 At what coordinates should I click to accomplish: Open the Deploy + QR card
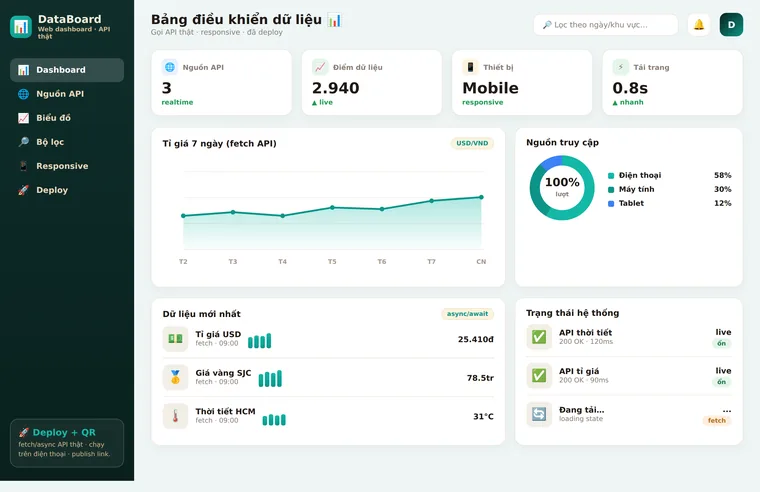(x=67, y=443)
